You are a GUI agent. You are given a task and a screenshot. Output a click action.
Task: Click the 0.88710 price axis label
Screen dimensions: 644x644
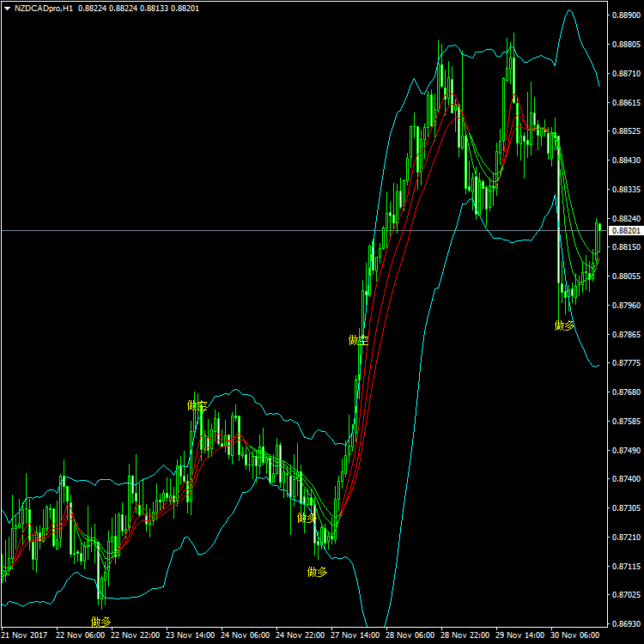pos(626,74)
